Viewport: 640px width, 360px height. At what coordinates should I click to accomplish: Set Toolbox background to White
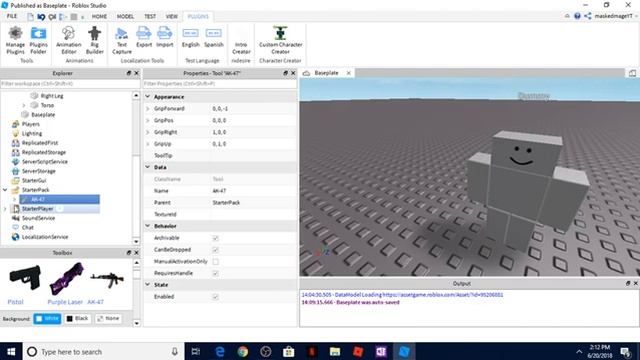pos(47,318)
